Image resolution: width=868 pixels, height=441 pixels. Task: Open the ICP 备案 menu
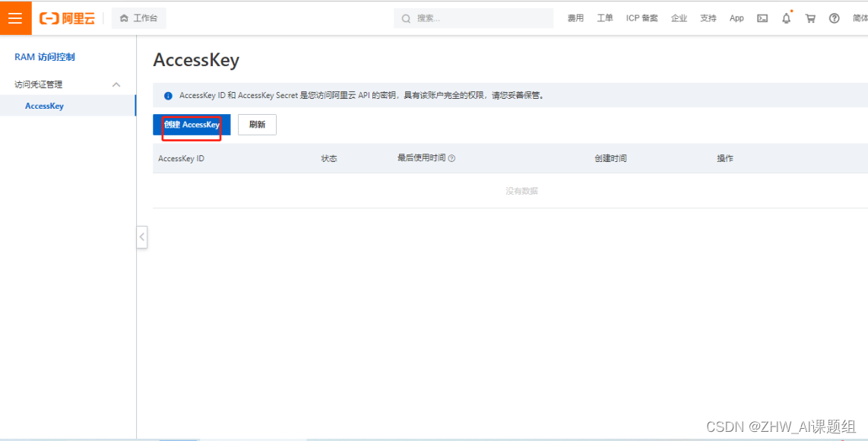pos(642,18)
